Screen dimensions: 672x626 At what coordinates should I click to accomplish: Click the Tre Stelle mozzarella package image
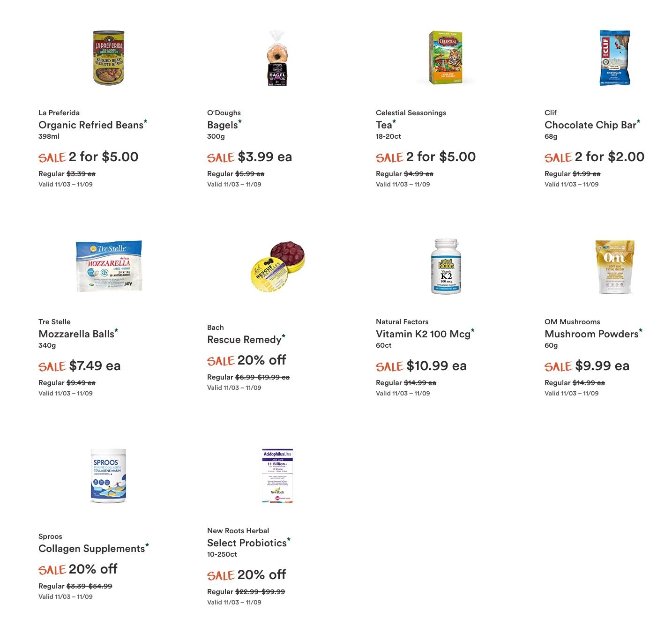[x=109, y=266]
